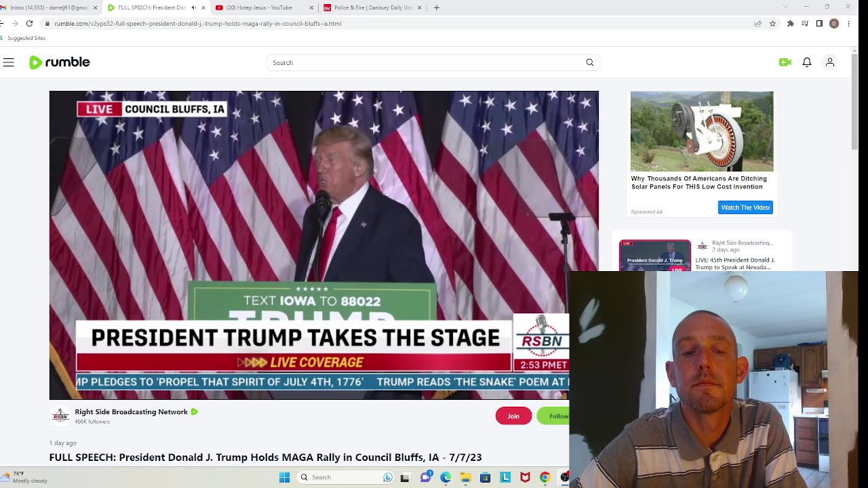The height and width of the screenshot is (488, 868).
Task: Open the Chrome profile avatar D
Action: tap(834, 23)
